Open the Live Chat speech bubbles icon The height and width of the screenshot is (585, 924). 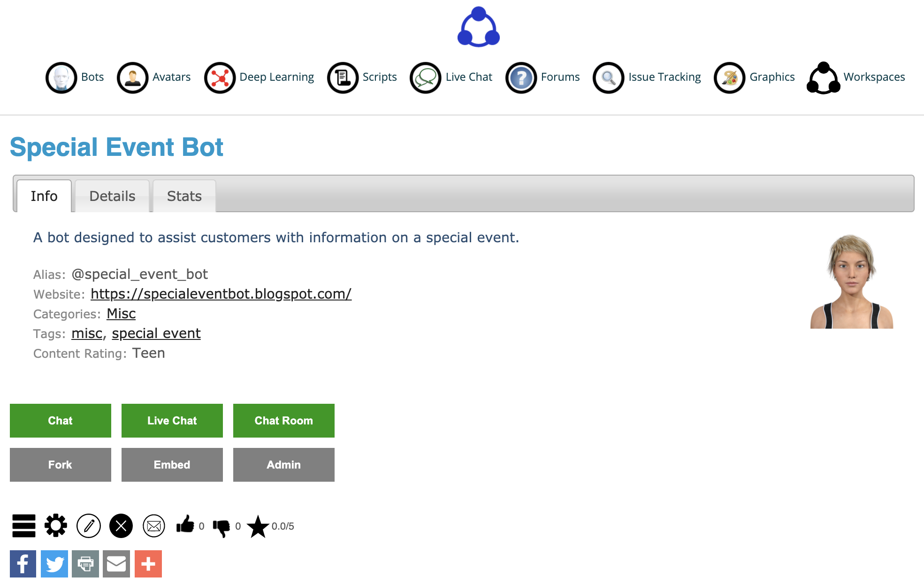pyautogui.click(x=426, y=77)
